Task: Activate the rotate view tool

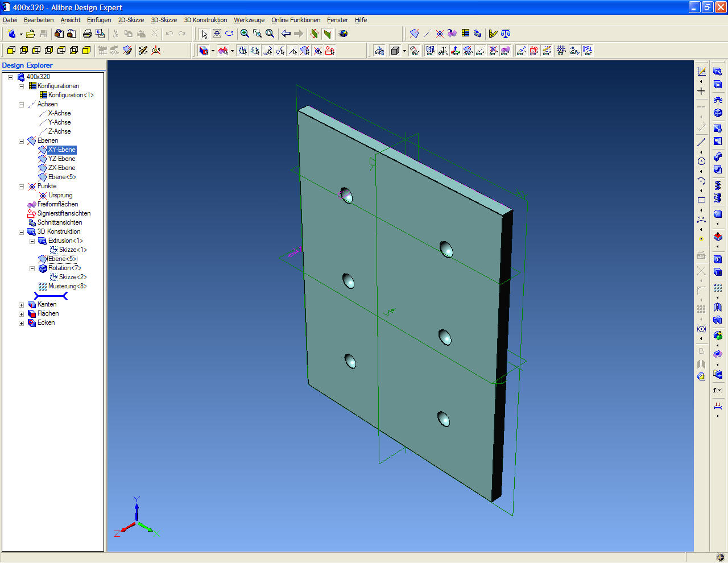Action: tap(230, 34)
